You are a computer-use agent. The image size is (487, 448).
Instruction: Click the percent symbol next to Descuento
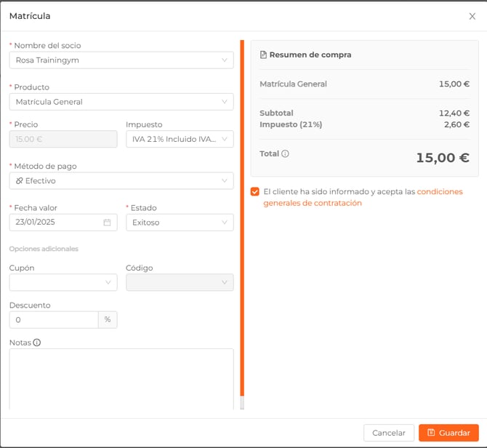point(108,320)
